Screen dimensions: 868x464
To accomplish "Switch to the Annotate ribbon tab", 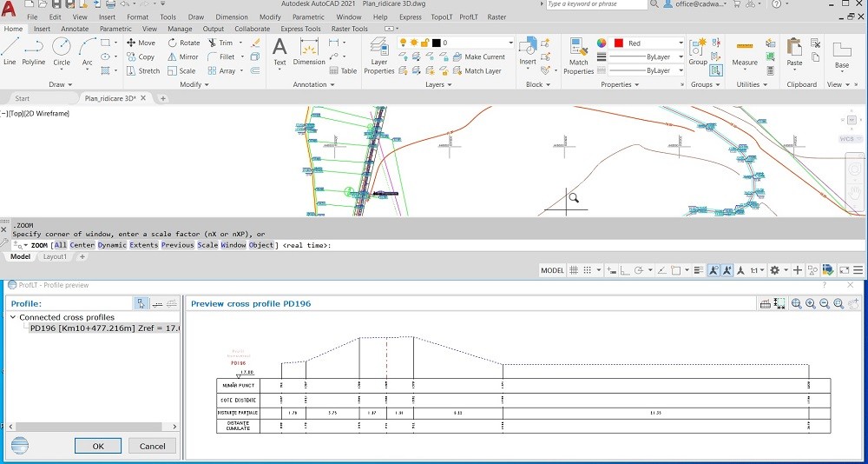I will pyautogui.click(x=75, y=29).
